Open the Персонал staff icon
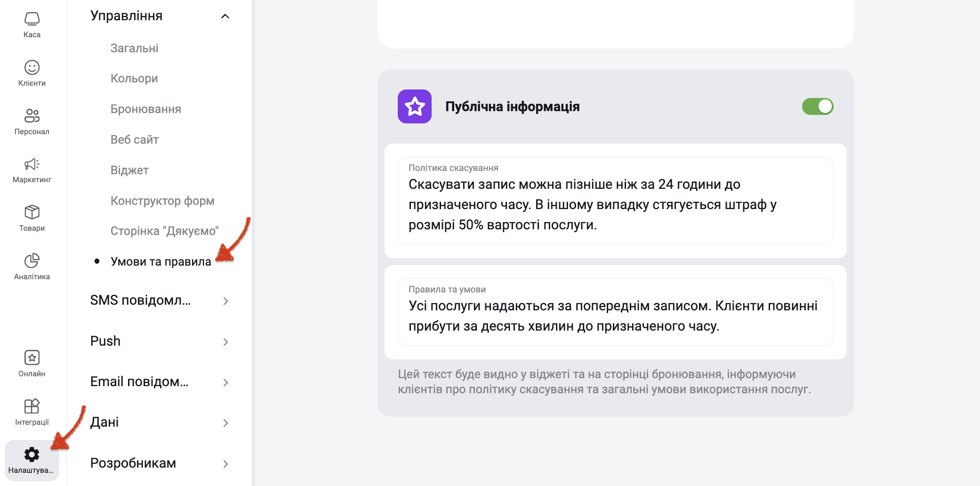Image resolution: width=980 pixels, height=486 pixels. tap(32, 115)
